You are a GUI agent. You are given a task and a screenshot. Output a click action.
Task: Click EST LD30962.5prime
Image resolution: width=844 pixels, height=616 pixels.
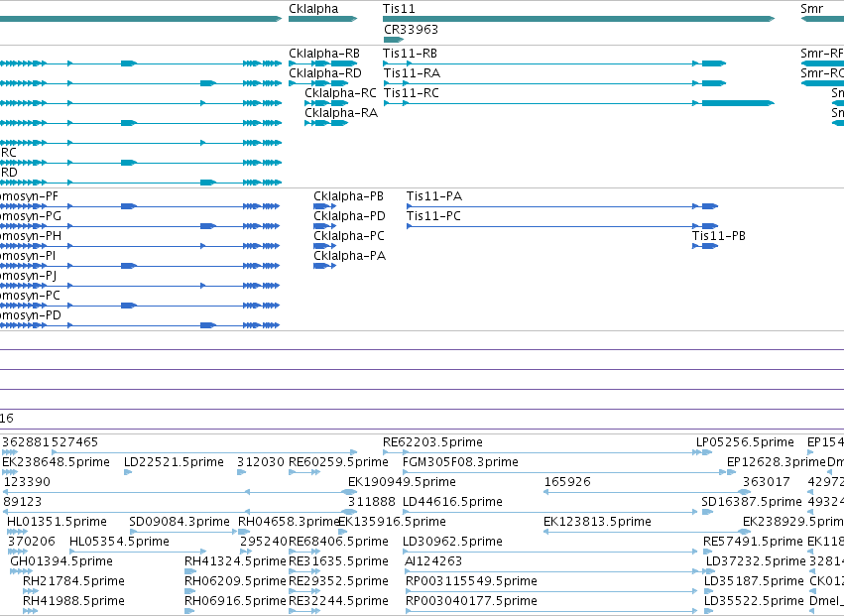(550, 552)
